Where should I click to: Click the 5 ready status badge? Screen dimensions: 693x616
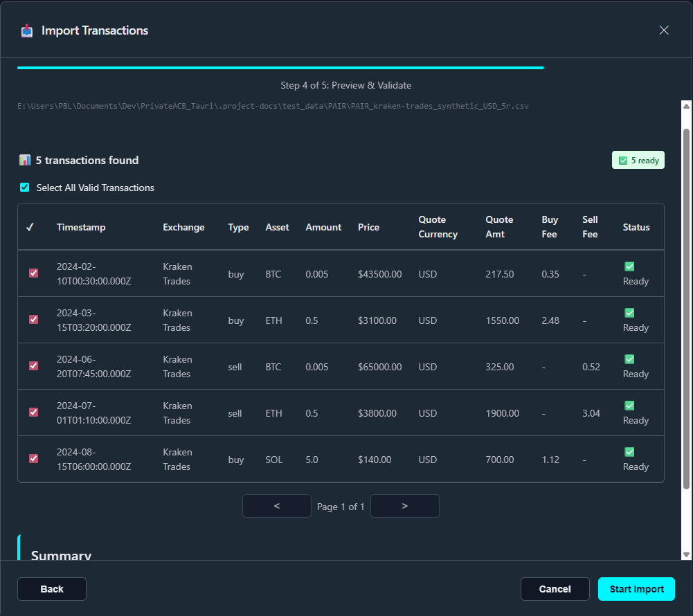click(638, 160)
